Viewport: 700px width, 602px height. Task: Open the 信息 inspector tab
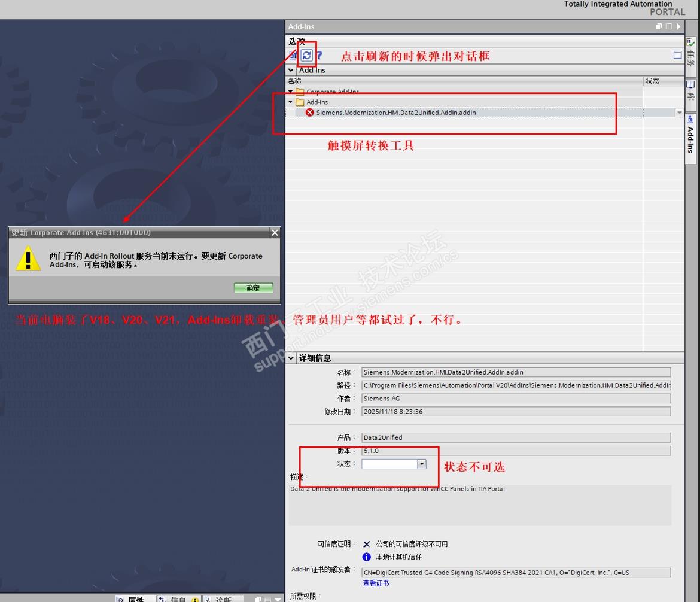click(178, 600)
